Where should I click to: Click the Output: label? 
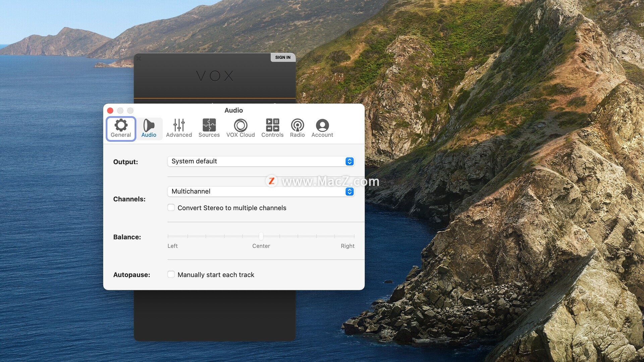pyautogui.click(x=125, y=162)
